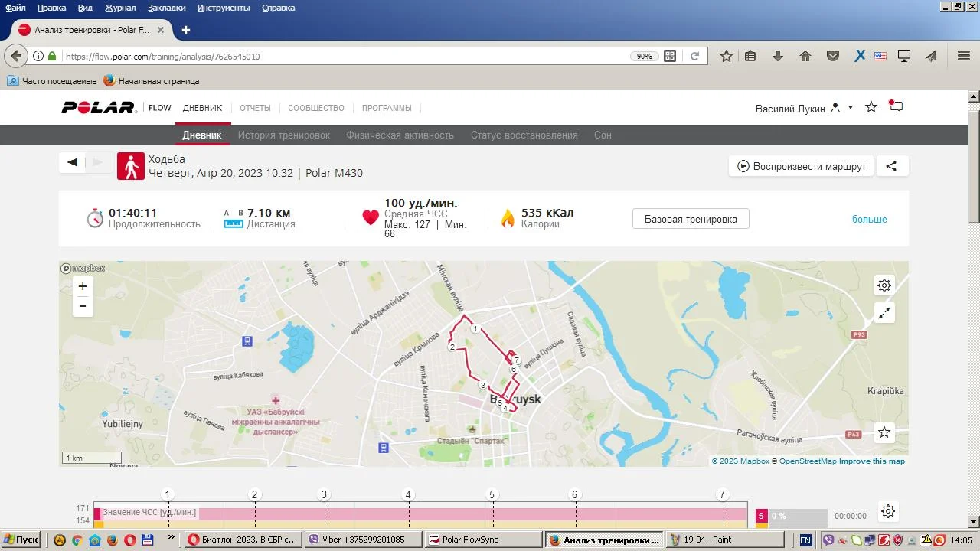The image size is (980, 551).
Task: Open the 90% zoom level control
Action: (644, 57)
